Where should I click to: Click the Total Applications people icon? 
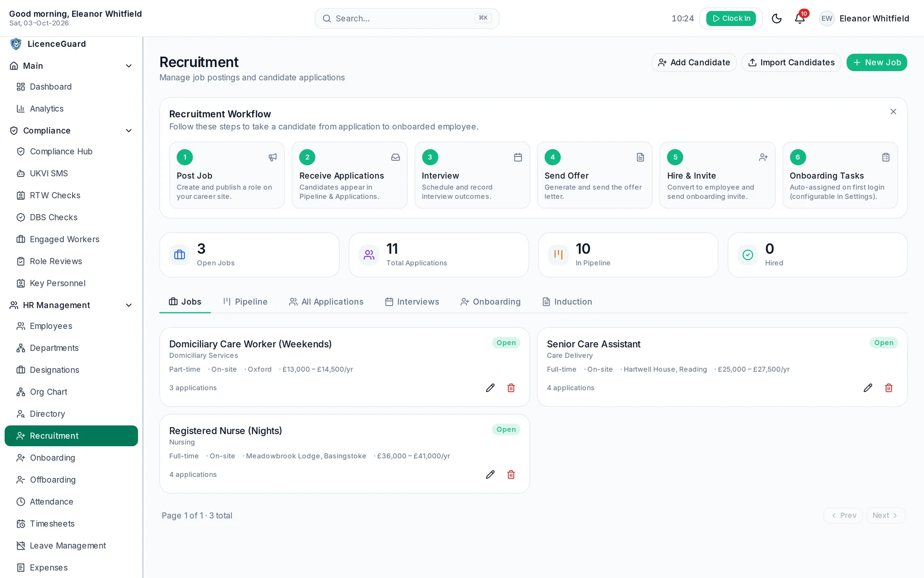(369, 255)
